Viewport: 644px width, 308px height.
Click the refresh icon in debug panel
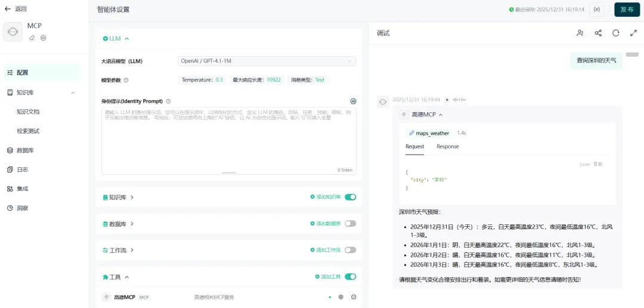[616, 33]
